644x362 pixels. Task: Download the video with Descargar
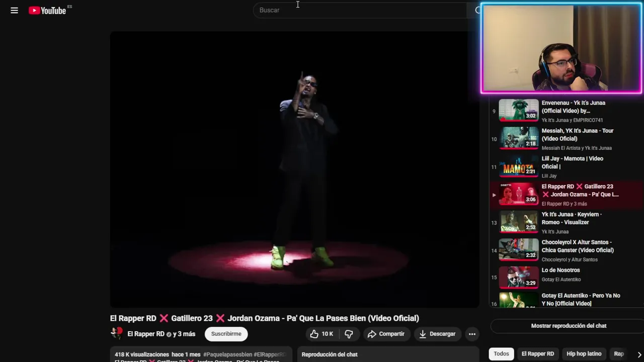(437, 334)
